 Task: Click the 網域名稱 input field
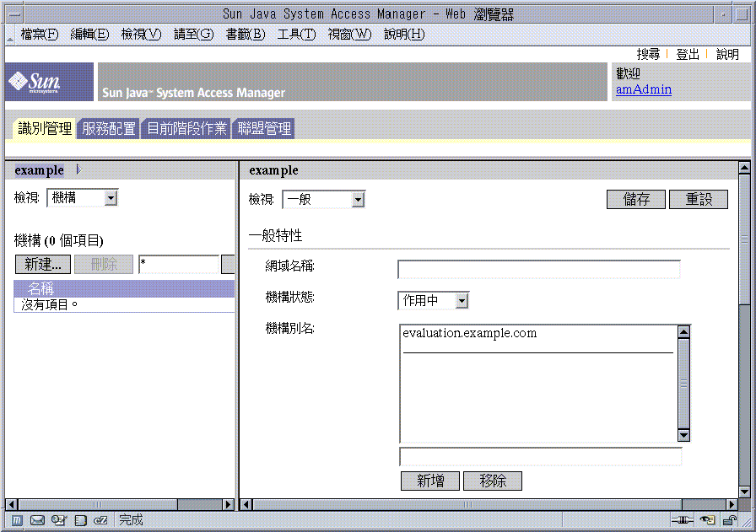point(539,270)
